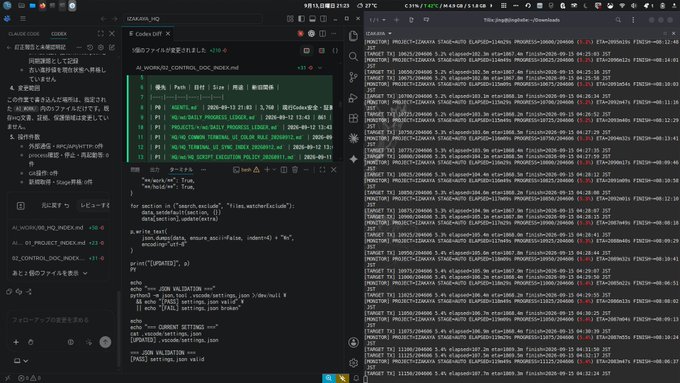Customize layout icon in title bar
The height and width of the screenshot is (383, 680).
[290, 19]
